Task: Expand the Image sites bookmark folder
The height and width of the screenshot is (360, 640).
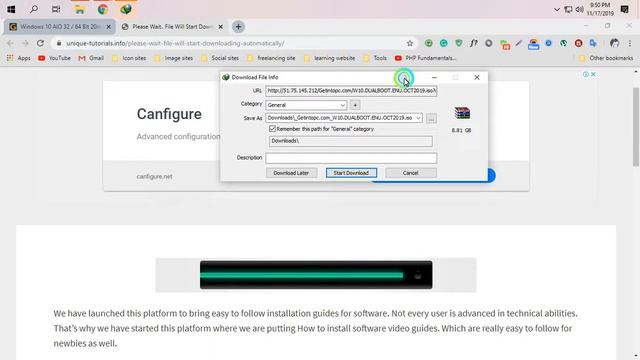Action: (174, 58)
